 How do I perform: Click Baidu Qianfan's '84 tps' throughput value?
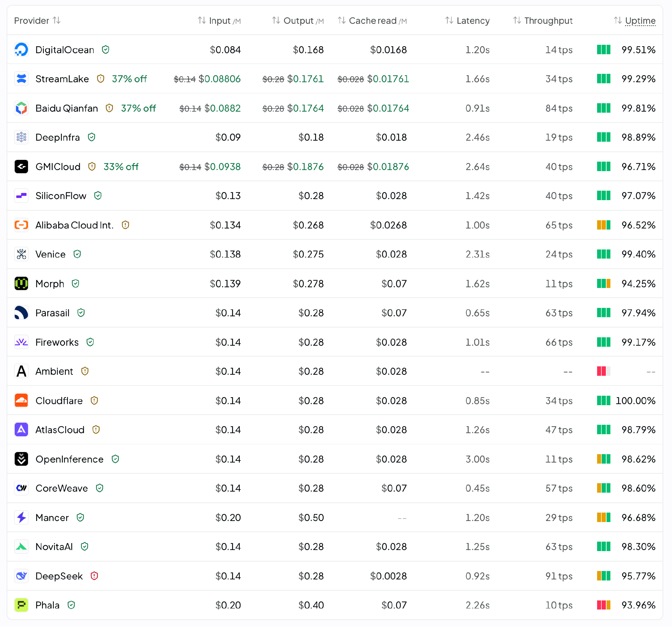point(559,108)
